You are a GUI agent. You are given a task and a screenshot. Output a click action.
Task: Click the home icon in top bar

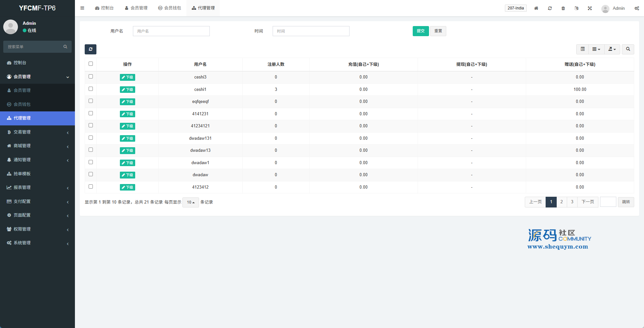click(x=536, y=8)
